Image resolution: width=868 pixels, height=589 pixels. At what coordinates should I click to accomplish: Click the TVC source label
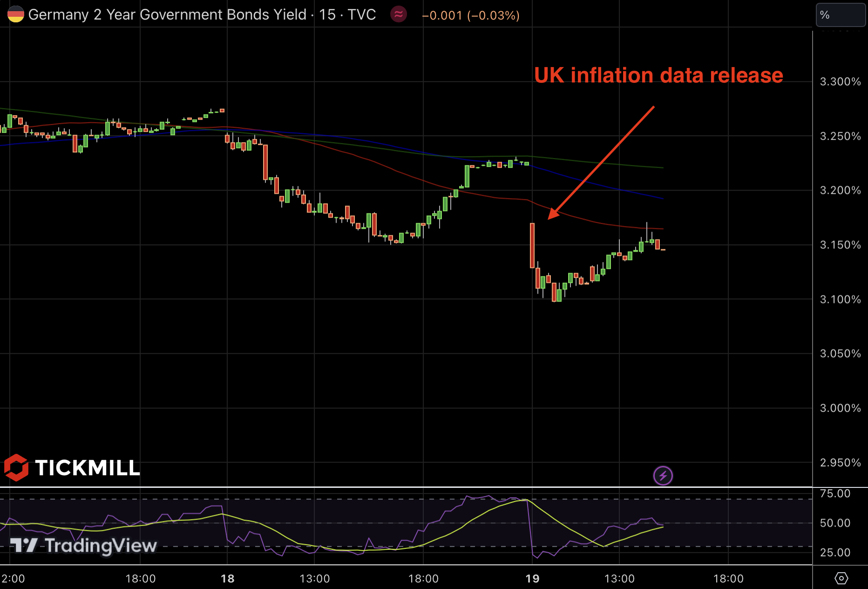pos(361,15)
